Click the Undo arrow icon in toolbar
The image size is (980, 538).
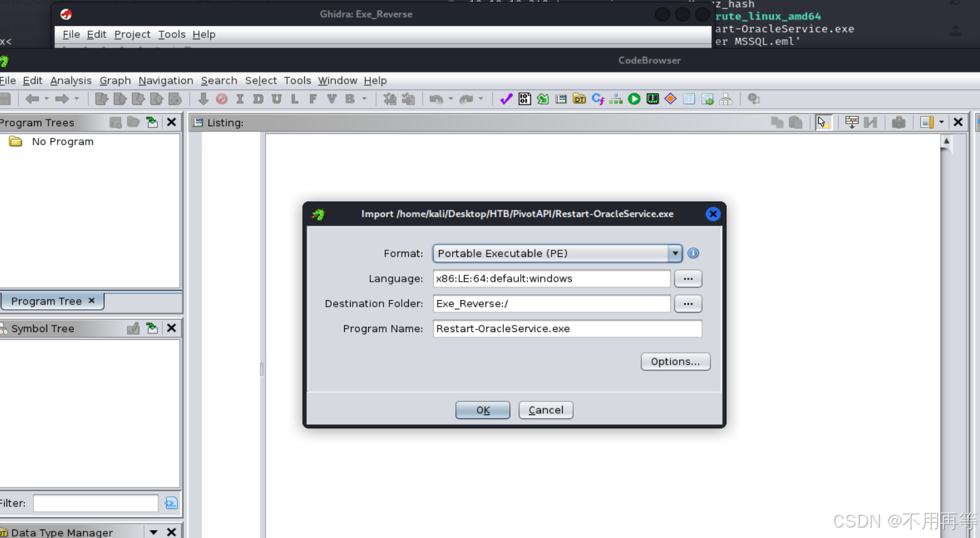(x=436, y=99)
